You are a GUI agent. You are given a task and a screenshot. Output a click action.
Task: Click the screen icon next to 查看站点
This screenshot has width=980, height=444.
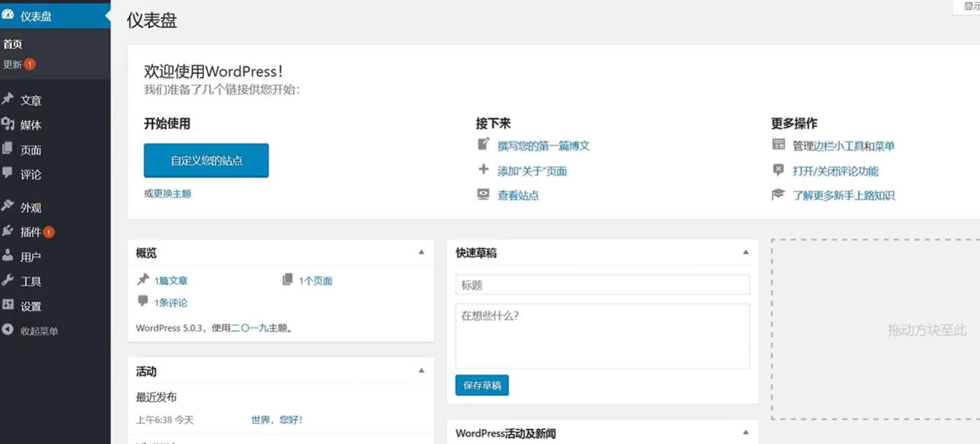click(x=484, y=194)
